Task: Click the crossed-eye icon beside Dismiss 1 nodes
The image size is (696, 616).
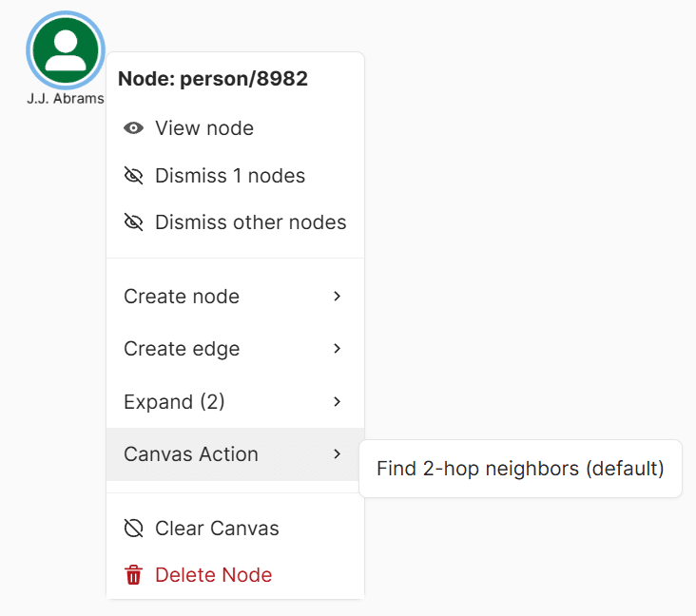Action: (133, 176)
